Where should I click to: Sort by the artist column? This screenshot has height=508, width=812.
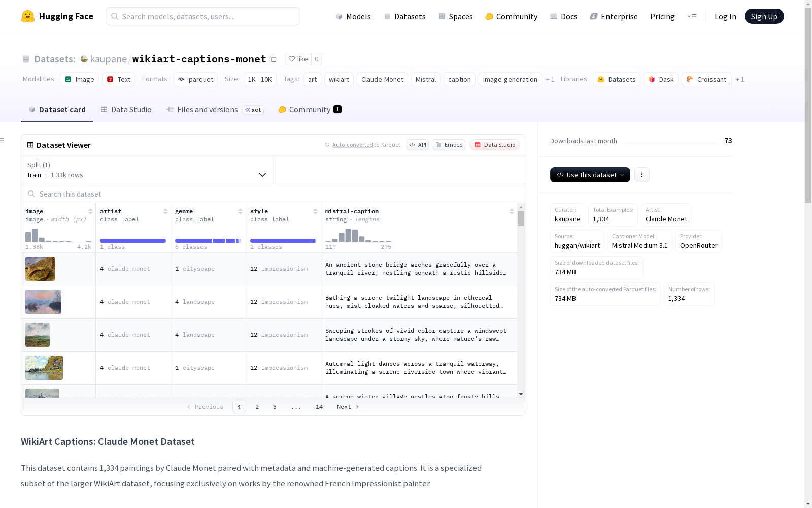click(165, 211)
